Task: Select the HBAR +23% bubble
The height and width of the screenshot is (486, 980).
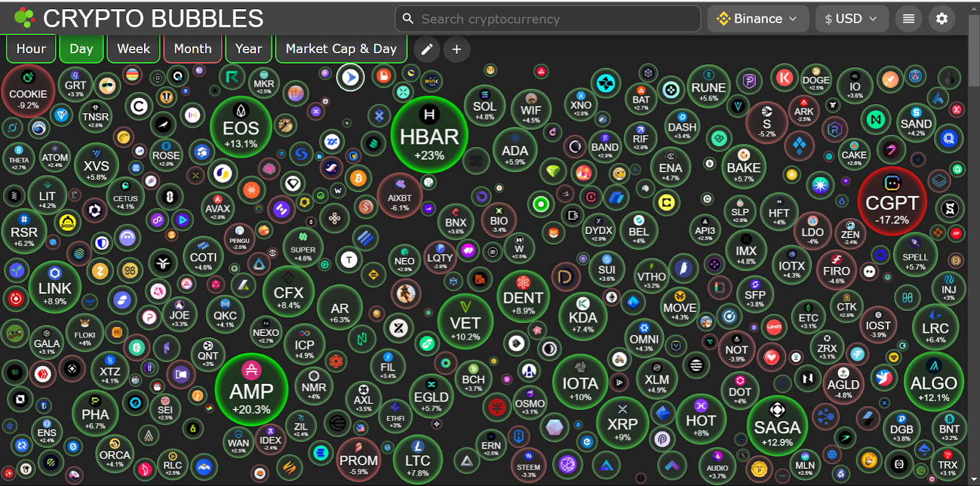Action: pyautogui.click(x=429, y=135)
